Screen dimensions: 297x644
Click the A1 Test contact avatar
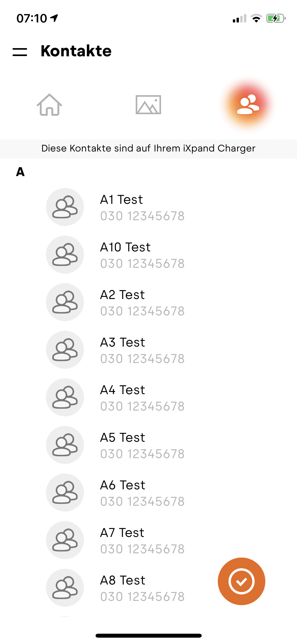pos(65,207)
